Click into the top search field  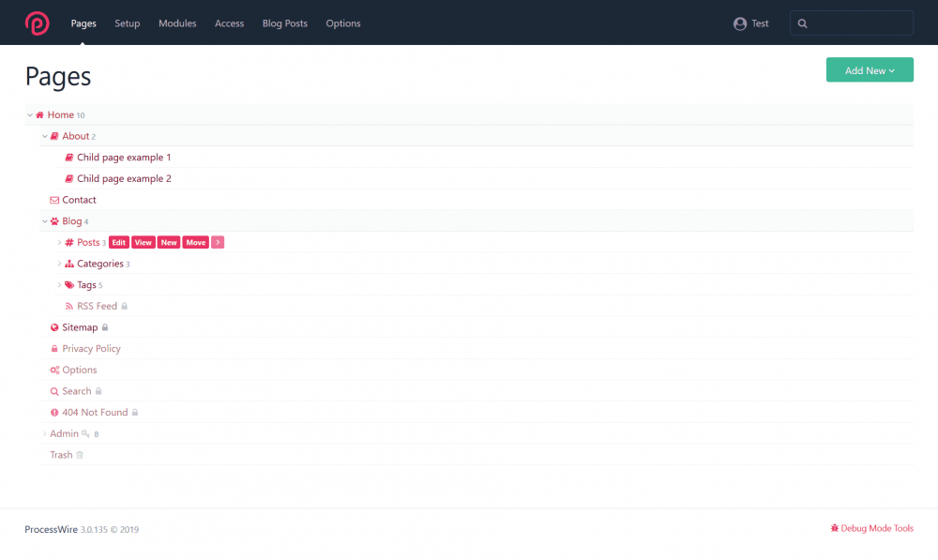(858, 23)
